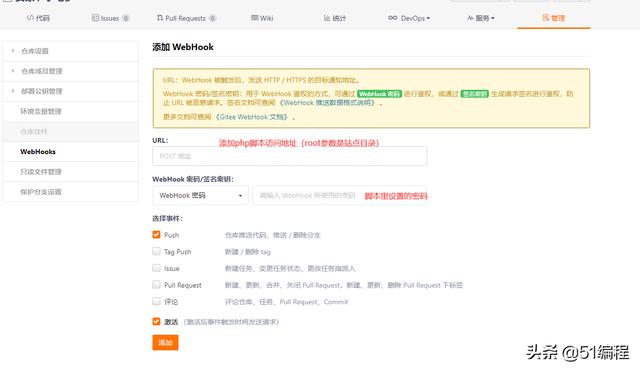Open 只读文件管理 in the sidebar
This screenshot has width=640, height=371.
(70, 172)
